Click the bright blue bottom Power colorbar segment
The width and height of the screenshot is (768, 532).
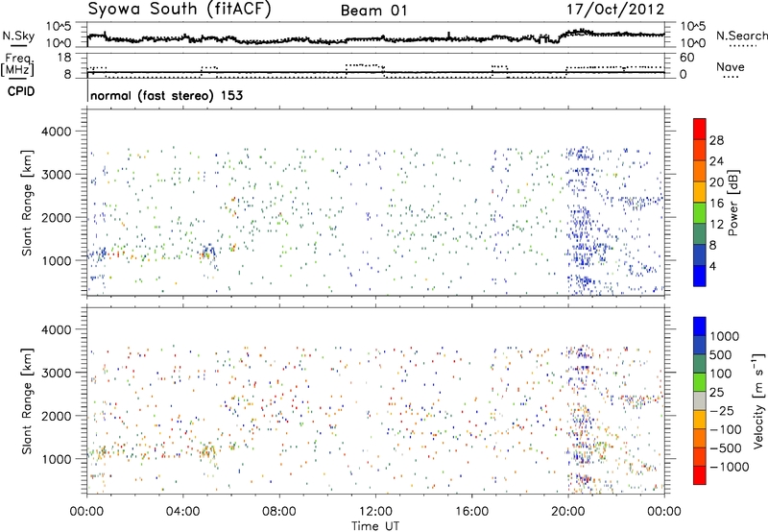pos(700,276)
